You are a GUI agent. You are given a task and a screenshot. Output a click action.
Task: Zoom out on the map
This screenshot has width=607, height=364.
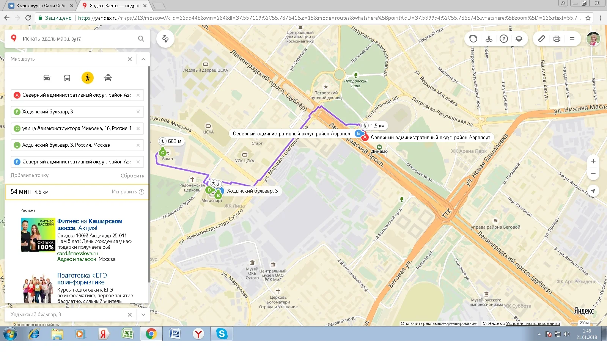pos(593,174)
